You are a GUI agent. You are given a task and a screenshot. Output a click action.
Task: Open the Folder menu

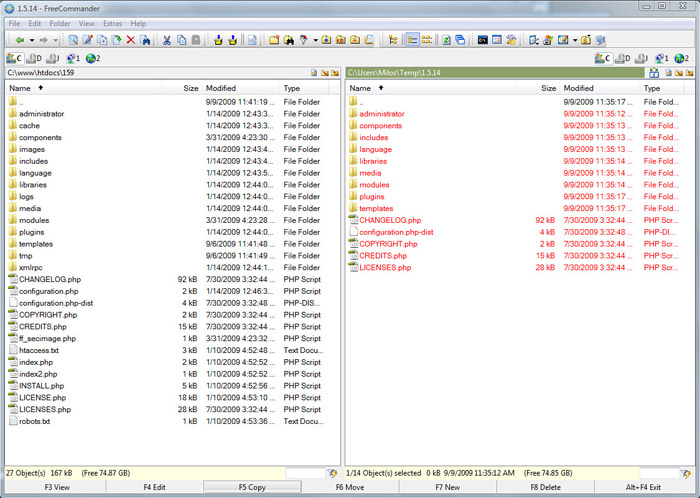tap(60, 23)
